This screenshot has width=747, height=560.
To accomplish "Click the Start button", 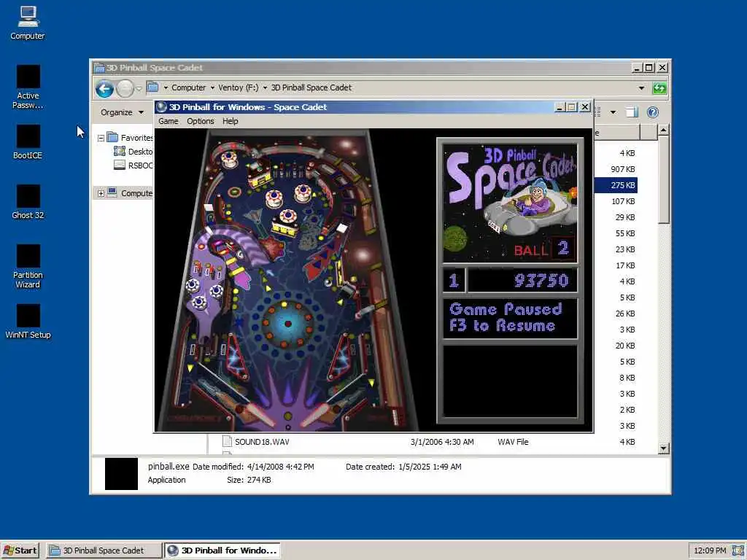I will click(20, 551).
